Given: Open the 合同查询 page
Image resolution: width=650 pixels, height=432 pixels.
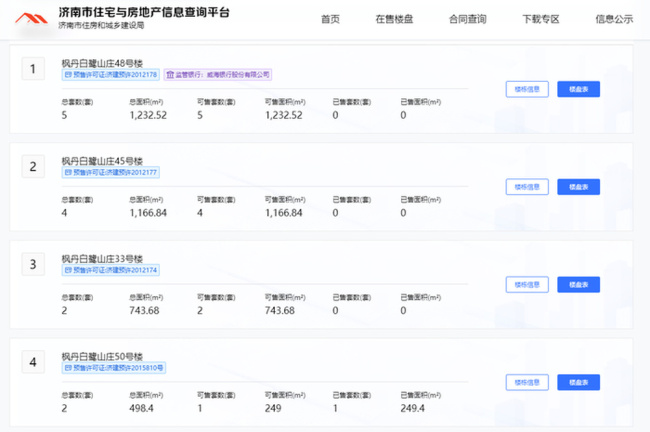Looking at the screenshot, I should point(468,19).
